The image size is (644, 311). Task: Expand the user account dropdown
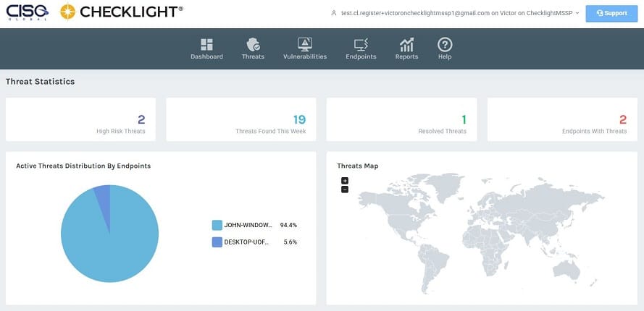(x=455, y=13)
